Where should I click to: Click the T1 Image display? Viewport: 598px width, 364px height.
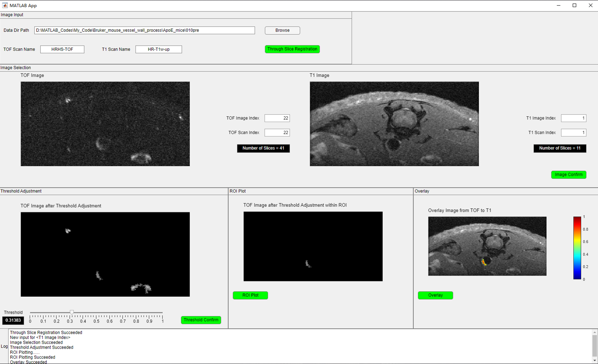[x=394, y=124]
